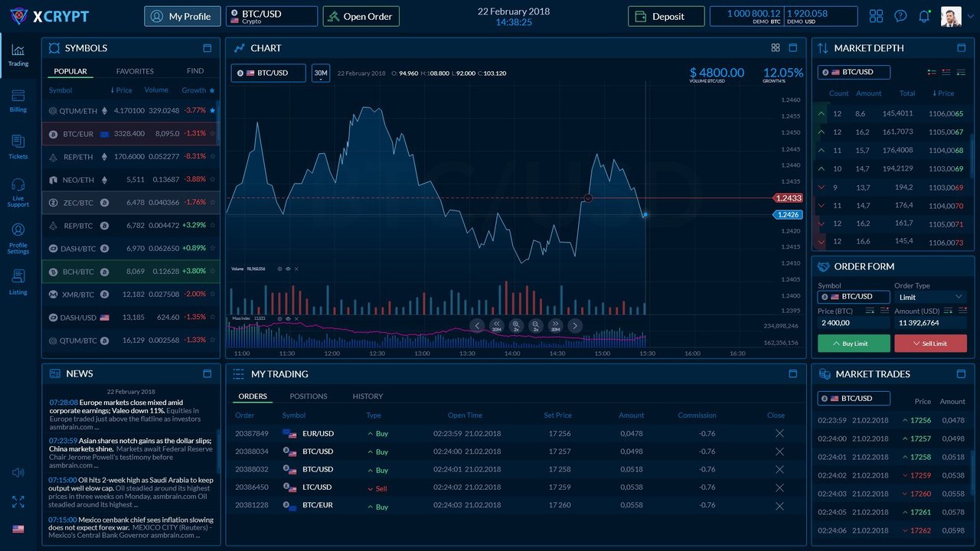Click the Open Order button

361,16
